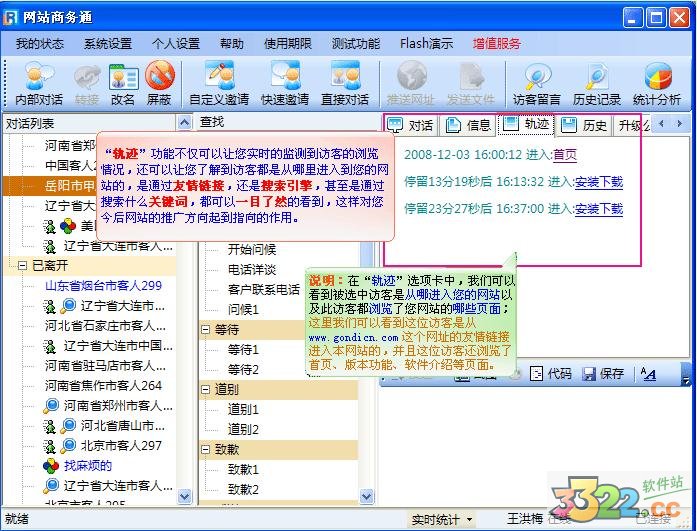Click the conversation list scroll-down arrow
697x531 pixels.
click(184, 496)
